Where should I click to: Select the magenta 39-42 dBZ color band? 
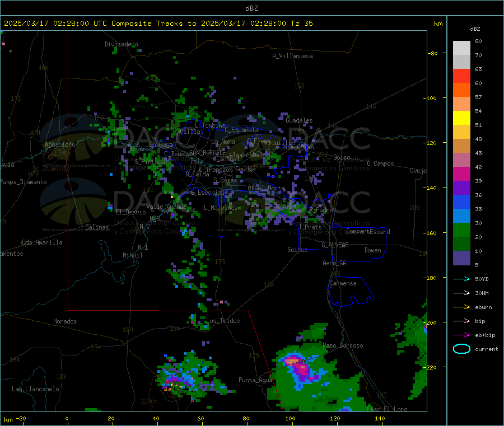[461, 174]
